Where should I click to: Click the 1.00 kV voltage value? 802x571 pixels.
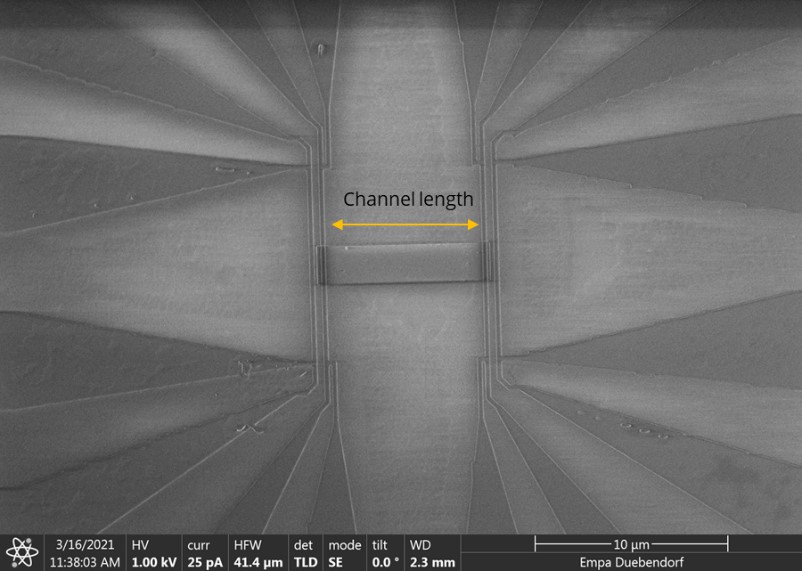pos(154,562)
